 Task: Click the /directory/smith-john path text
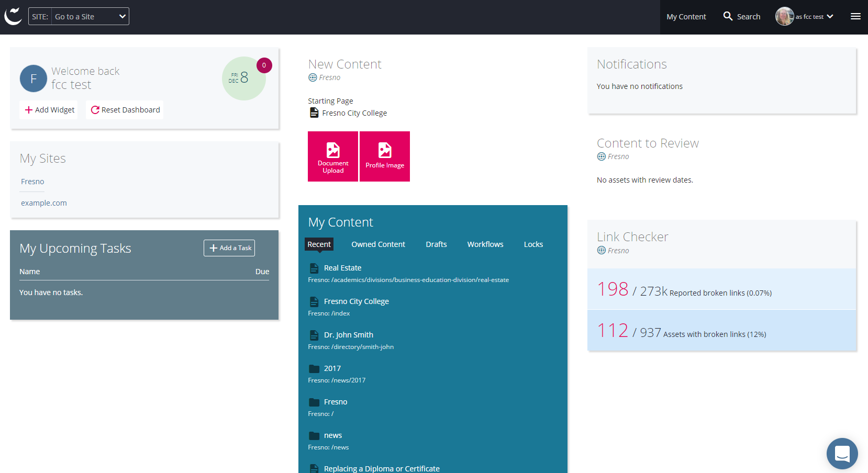pos(362,347)
